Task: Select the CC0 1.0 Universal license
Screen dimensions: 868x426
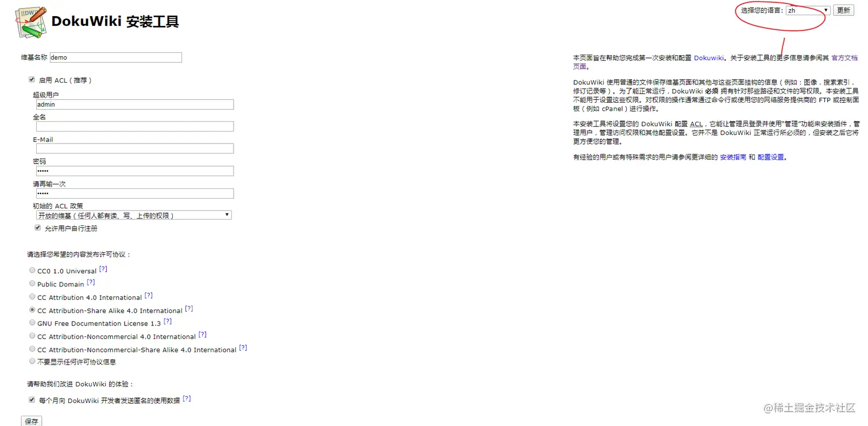Action: click(32, 270)
